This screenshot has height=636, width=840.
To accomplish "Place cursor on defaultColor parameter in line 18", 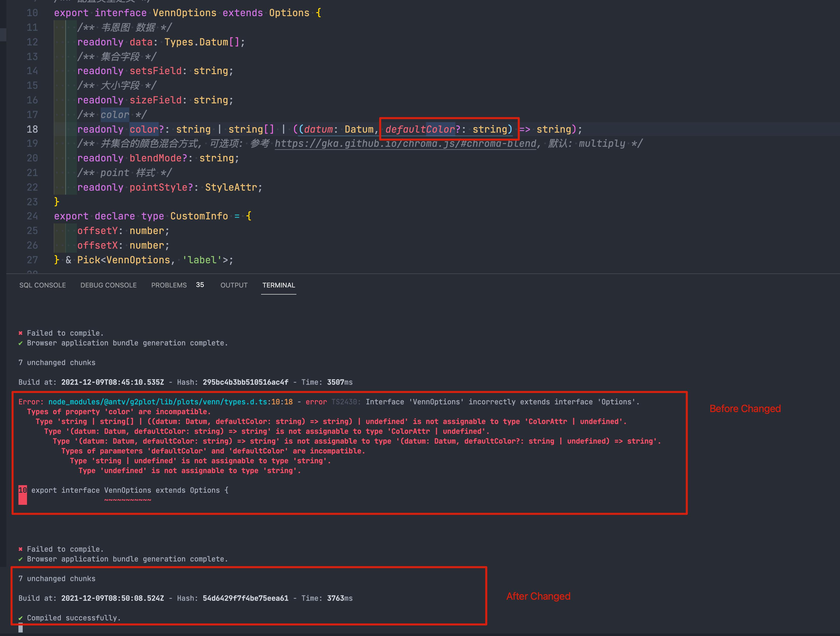I will pyautogui.click(x=420, y=129).
